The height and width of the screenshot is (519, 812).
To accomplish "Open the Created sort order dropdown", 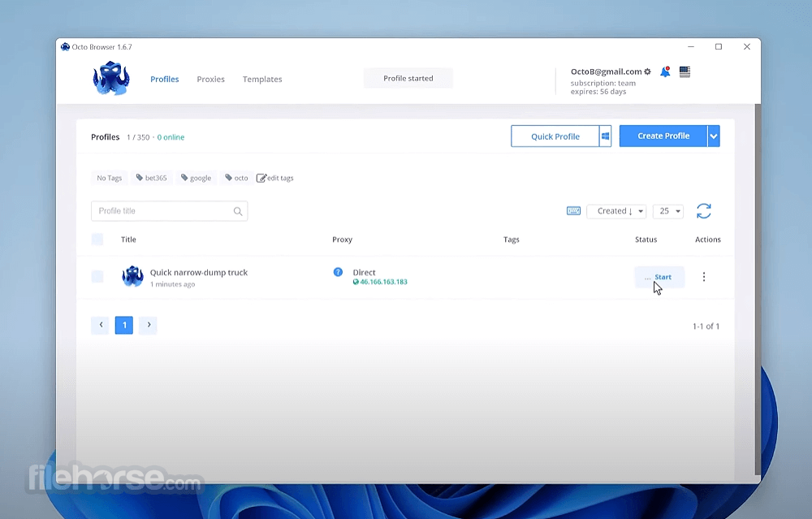I will pyautogui.click(x=616, y=211).
